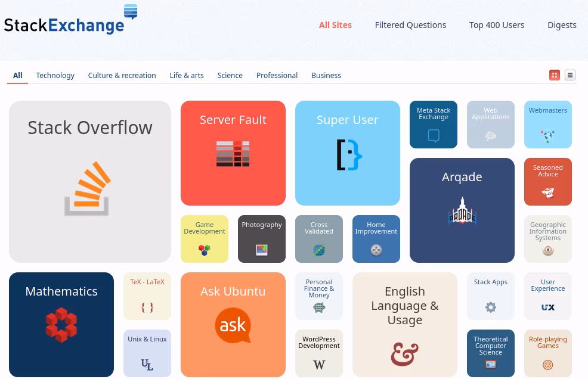Click the Cross Validated tile label
The width and height of the screenshot is (588, 379).
click(319, 228)
